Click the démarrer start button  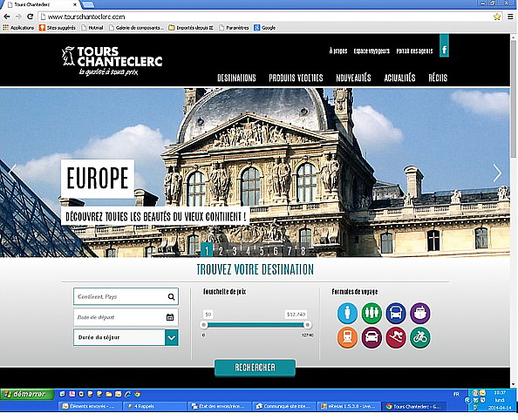pyautogui.click(x=27, y=394)
